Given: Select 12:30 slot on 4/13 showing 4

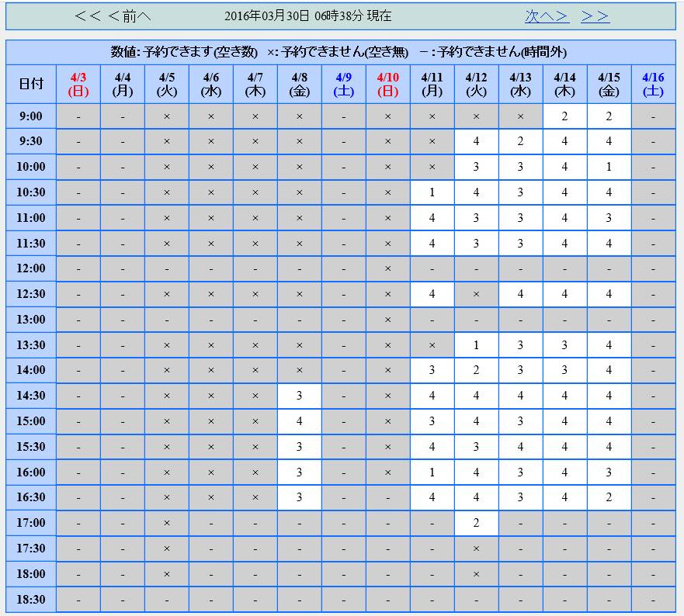Looking at the screenshot, I should (x=520, y=294).
